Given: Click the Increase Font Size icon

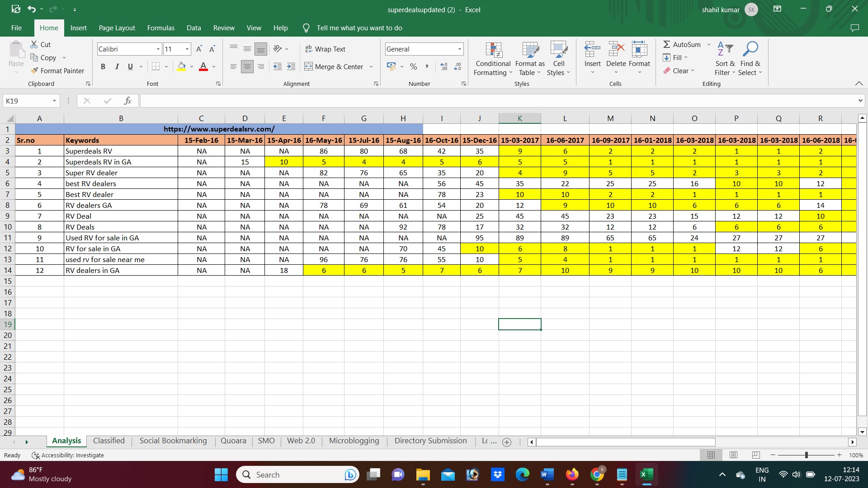Looking at the screenshot, I should 199,49.
